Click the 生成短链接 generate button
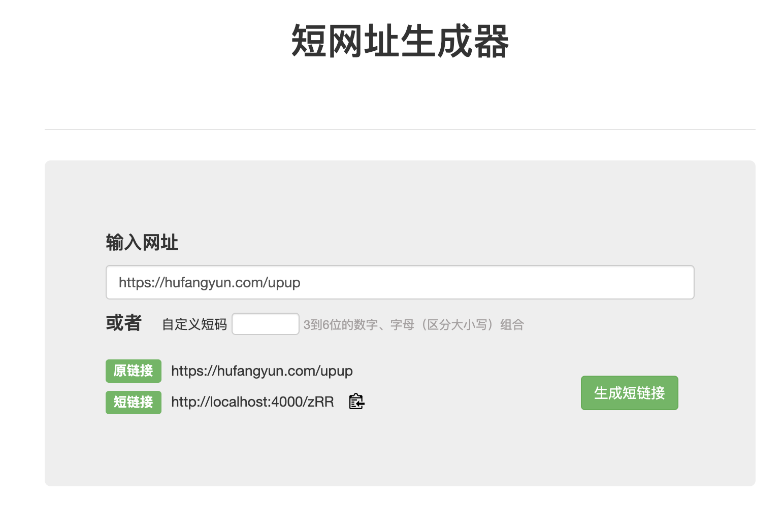The image size is (783, 532). point(629,392)
